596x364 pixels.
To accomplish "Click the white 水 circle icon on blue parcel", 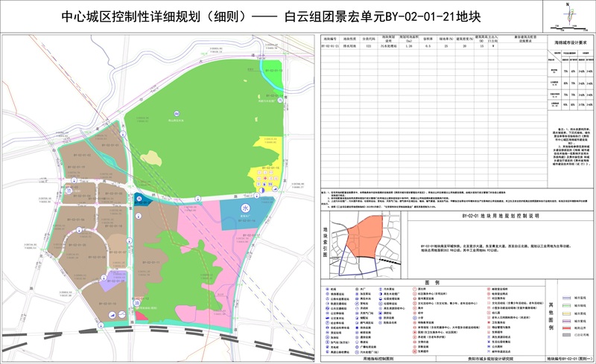I will tap(245, 208).
